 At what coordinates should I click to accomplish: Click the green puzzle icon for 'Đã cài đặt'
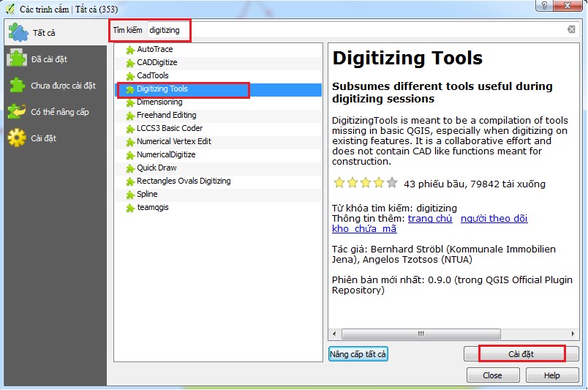(x=17, y=59)
